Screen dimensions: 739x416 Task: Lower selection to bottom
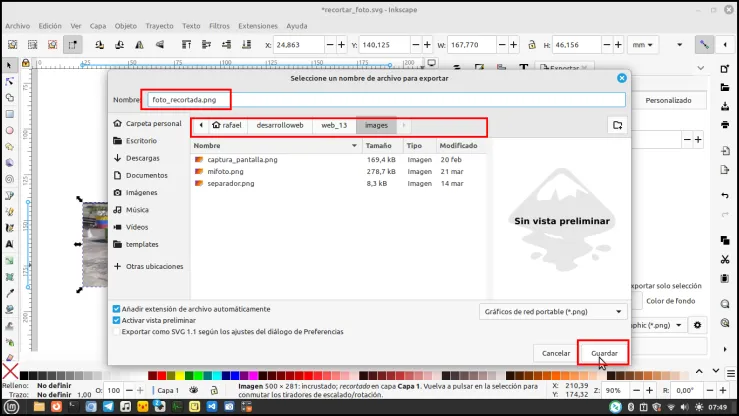pos(246,45)
